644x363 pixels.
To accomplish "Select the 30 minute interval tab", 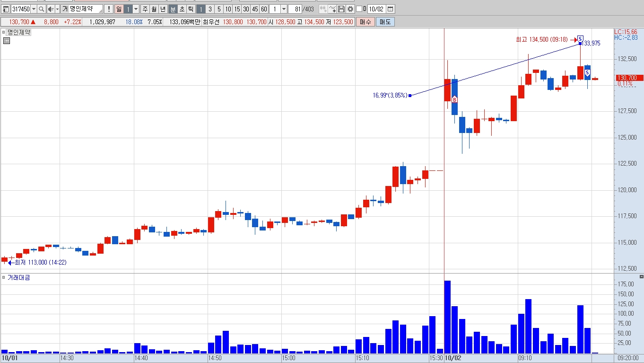I will (x=246, y=9).
